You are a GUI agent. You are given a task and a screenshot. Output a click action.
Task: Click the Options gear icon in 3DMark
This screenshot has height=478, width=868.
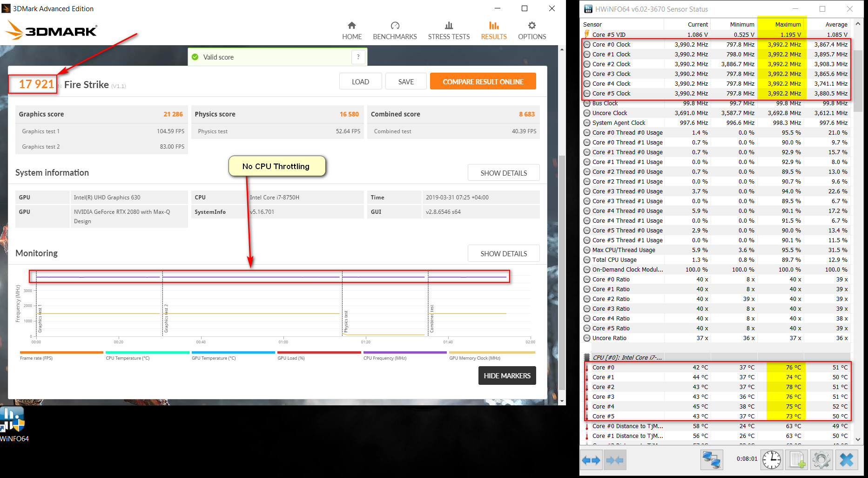coord(532,25)
